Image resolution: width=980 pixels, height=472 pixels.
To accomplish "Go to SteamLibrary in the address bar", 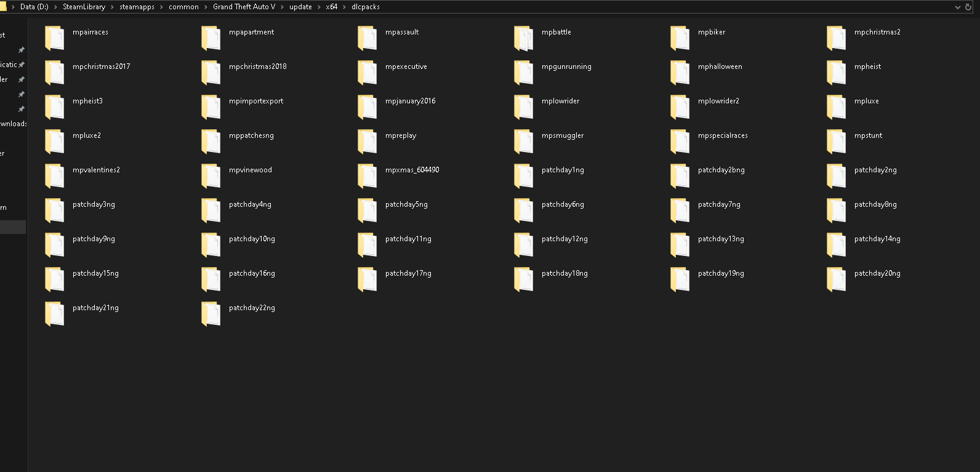I will coord(84,7).
